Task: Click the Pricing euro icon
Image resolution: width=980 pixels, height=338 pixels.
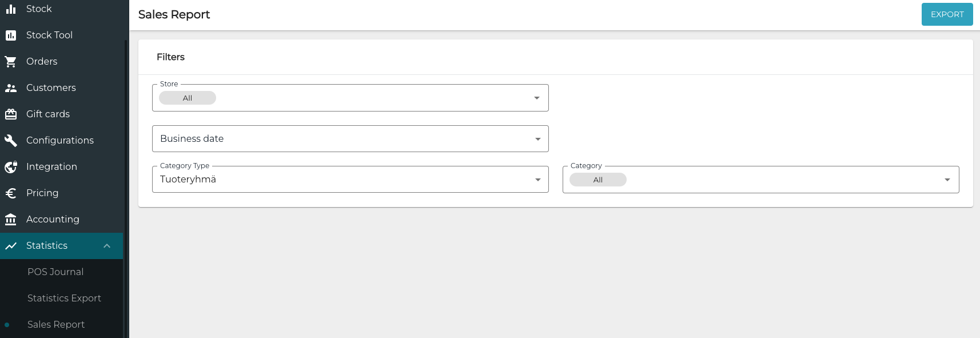Action: tap(11, 193)
